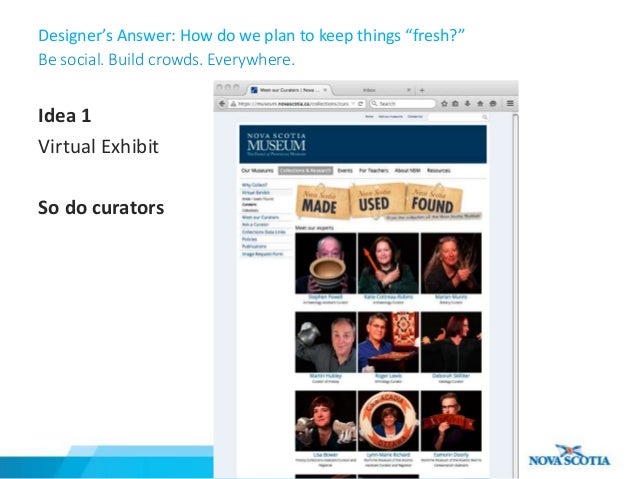This screenshot has height=479, width=638.
Task: Open Marian Munro's curator photo
Action: point(451,263)
